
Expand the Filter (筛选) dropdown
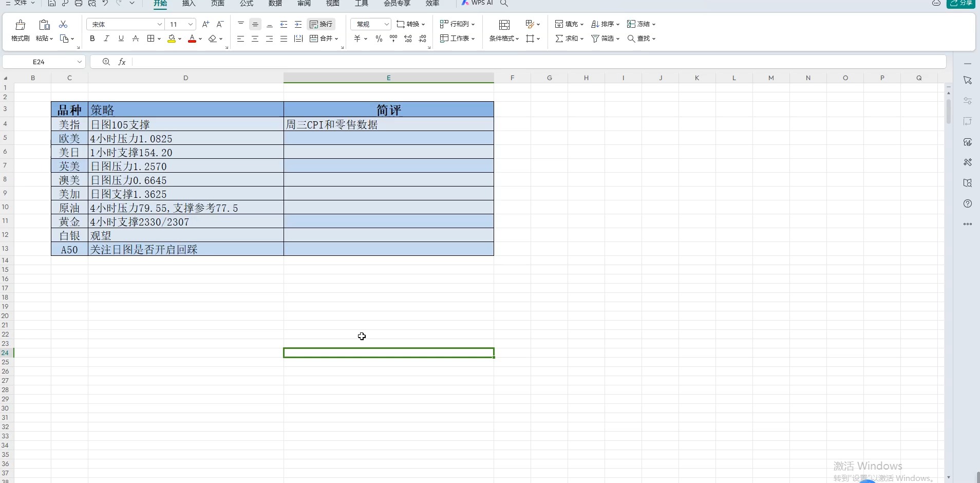coord(618,39)
